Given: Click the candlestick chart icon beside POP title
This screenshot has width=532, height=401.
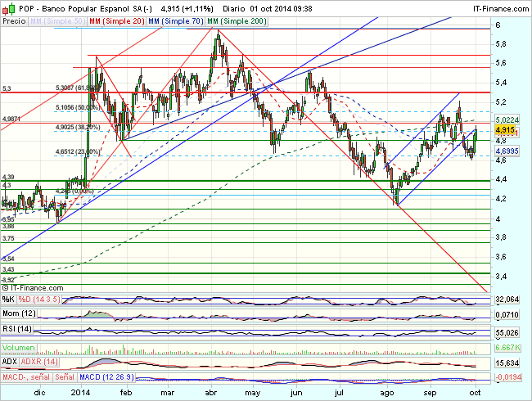Looking at the screenshot, I should coord(8,9).
